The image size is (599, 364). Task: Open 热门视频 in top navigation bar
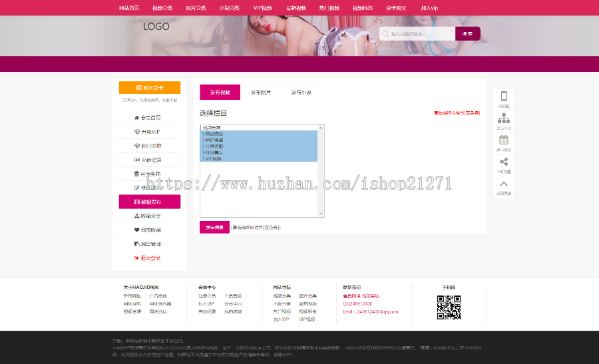click(329, 7)
